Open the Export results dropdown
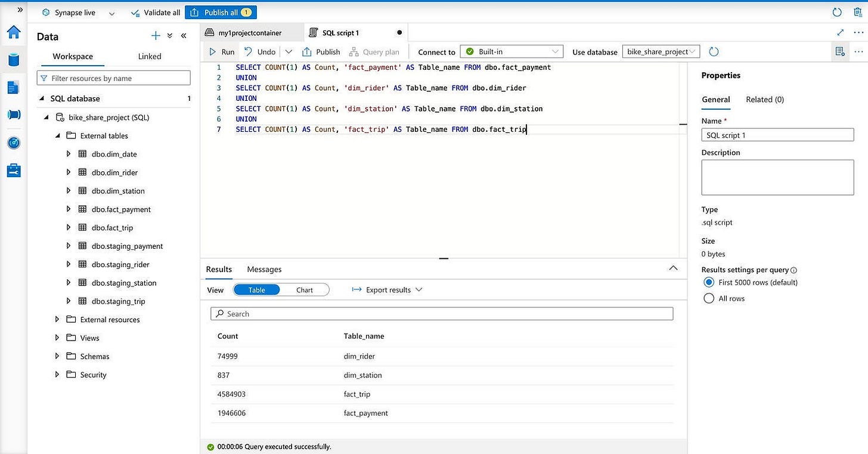Viewport: 868px width, 454px height. (x=387, y=290)
